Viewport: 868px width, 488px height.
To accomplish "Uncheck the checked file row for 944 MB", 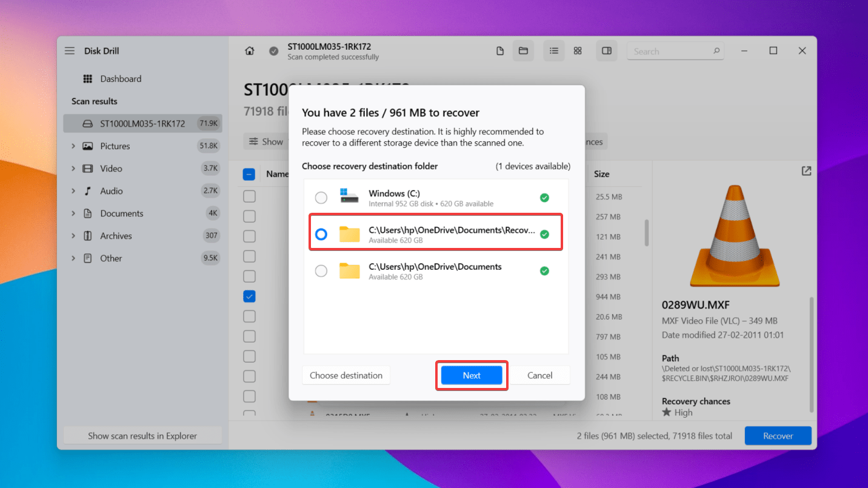I will point(249,296).
